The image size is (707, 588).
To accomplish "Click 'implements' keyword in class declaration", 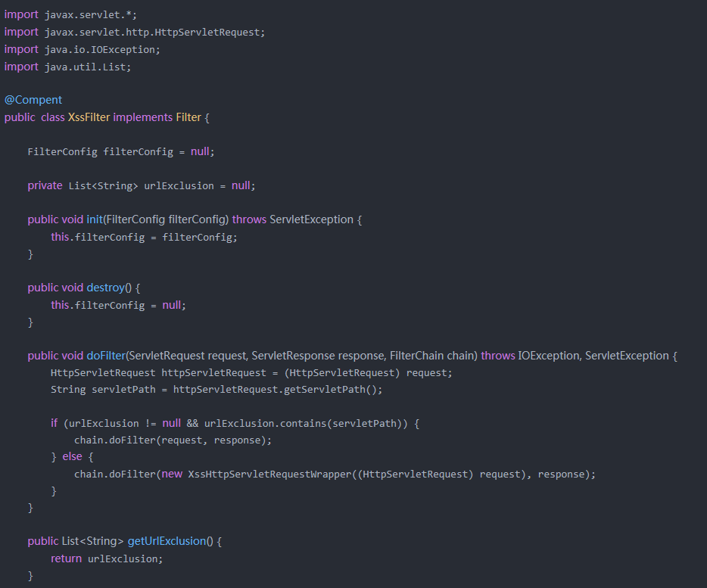I will 143,117.
